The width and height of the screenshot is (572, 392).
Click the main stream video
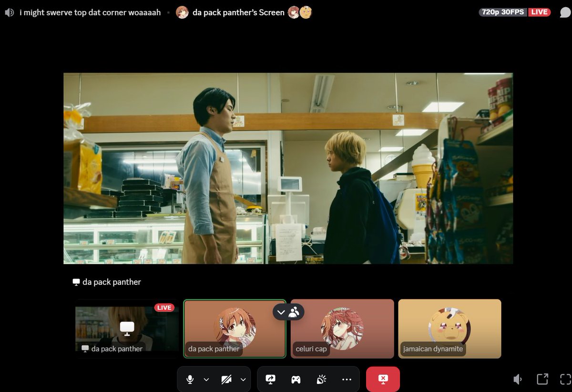288,168
